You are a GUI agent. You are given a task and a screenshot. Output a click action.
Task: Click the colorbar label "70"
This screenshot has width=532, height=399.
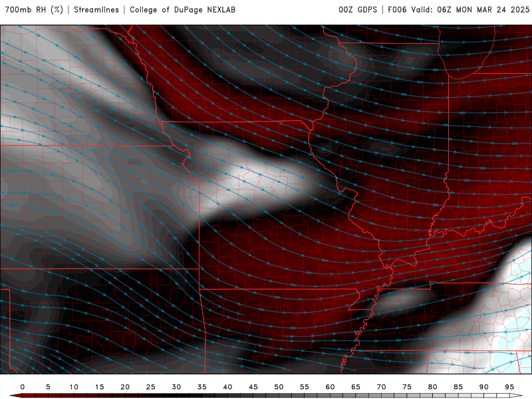tap(381, 387)
